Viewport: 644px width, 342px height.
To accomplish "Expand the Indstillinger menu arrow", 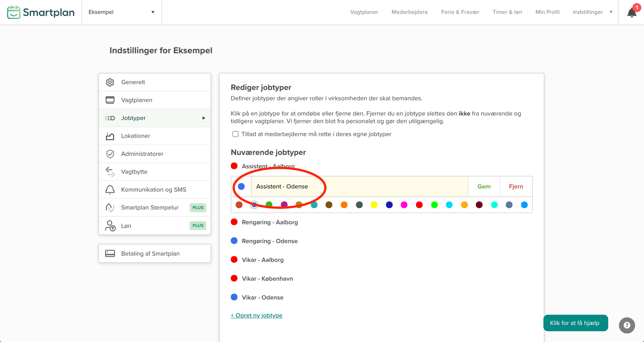I will click(x=611, y=12).
